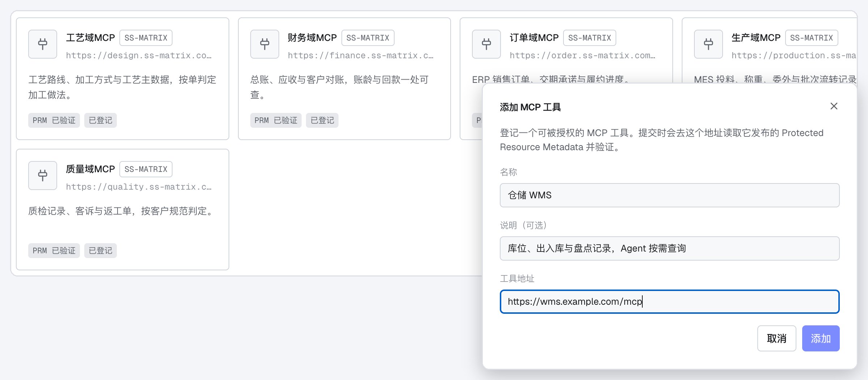
Task: Click the 工具地址 URL input field
Action: (669, 301)
